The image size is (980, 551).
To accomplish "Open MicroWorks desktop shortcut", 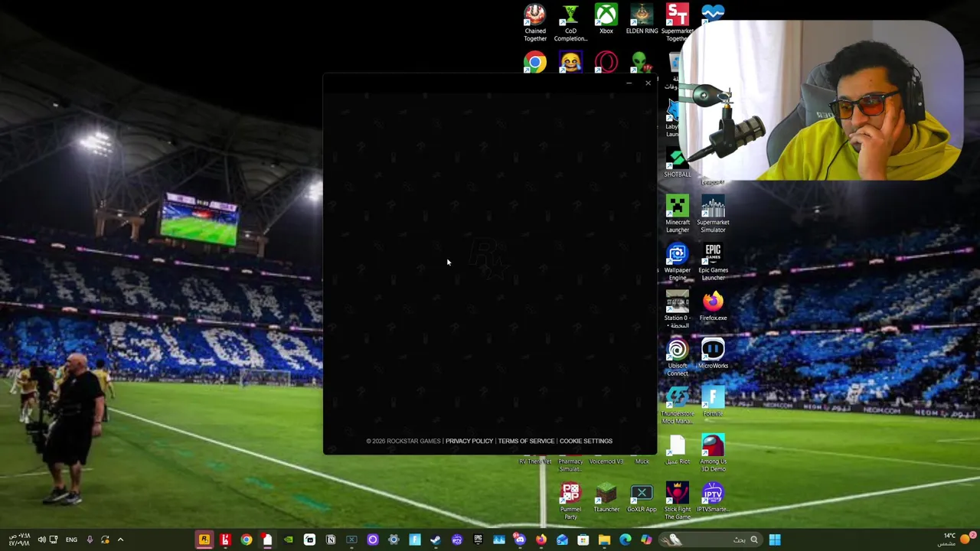I will point(713,354).
